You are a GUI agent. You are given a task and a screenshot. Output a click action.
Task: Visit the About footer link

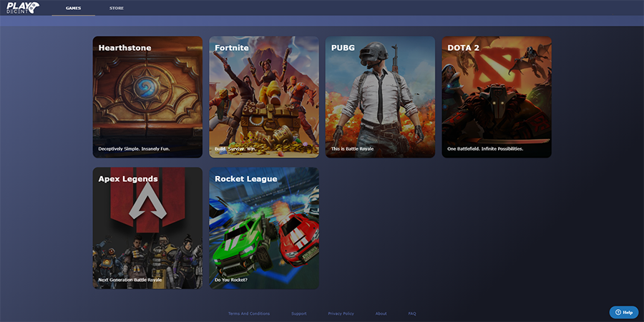pos(381,313)
